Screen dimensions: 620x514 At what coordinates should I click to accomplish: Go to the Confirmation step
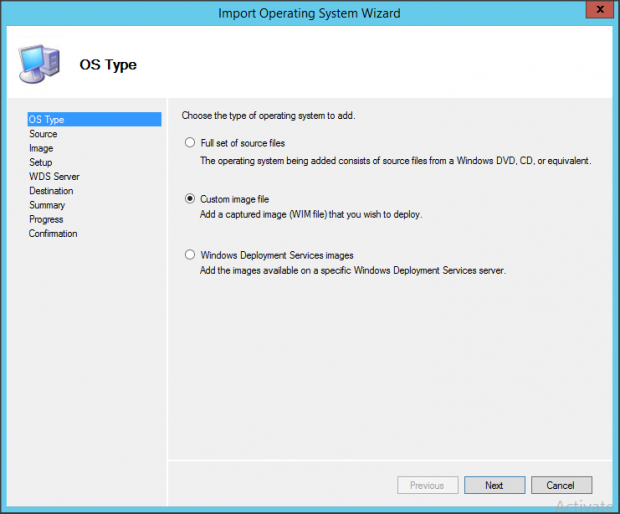(53, 234)
